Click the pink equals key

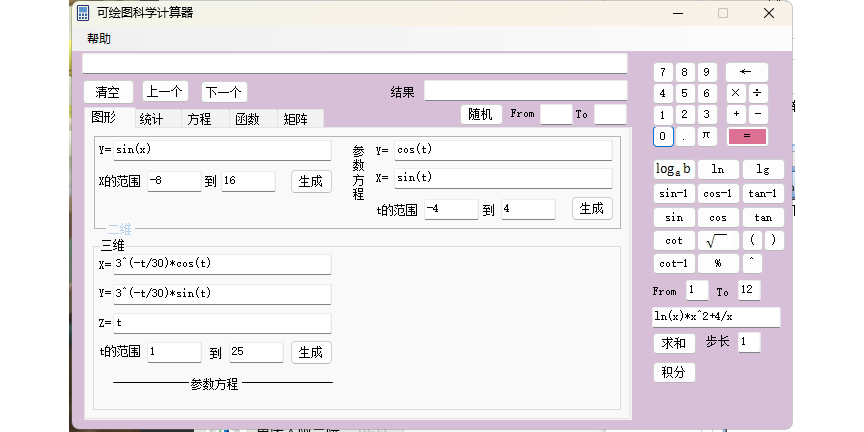pos(747,136)
